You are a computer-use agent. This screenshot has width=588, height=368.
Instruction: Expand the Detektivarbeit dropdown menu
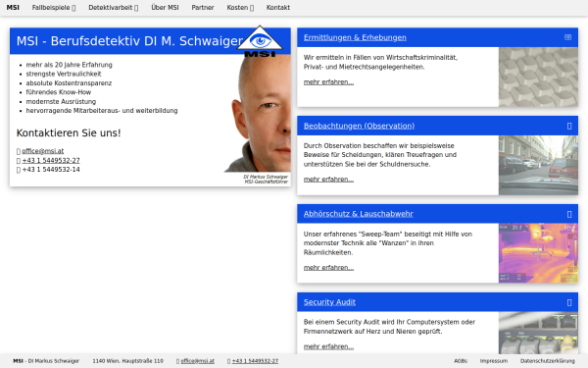click(114, 8)
